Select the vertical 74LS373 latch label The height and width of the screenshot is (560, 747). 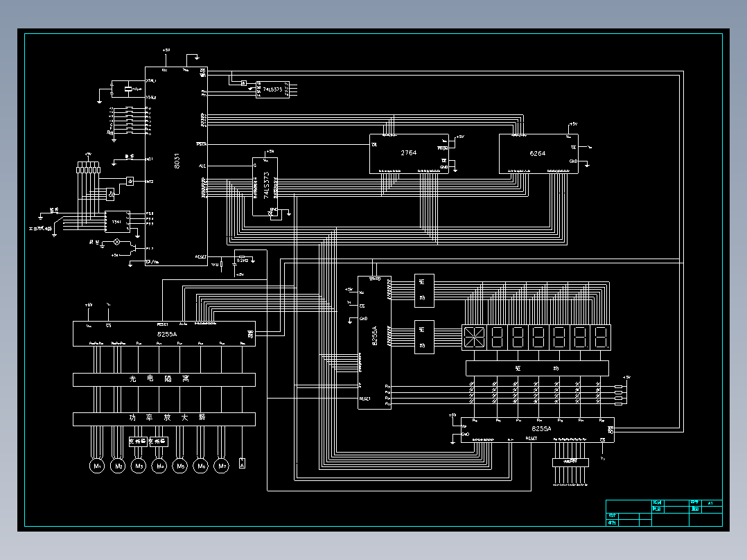266,185
